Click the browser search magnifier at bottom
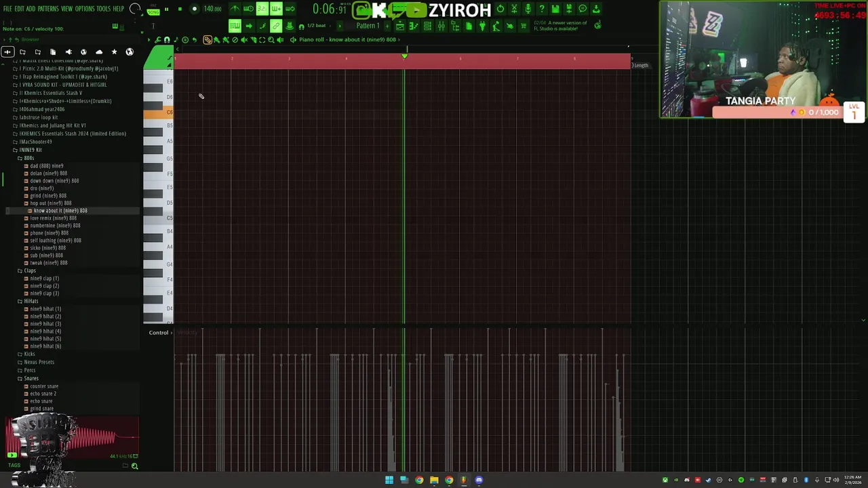The height and width of the screenshot is (488, 868). pyautogui.click(x=134, y=466)
